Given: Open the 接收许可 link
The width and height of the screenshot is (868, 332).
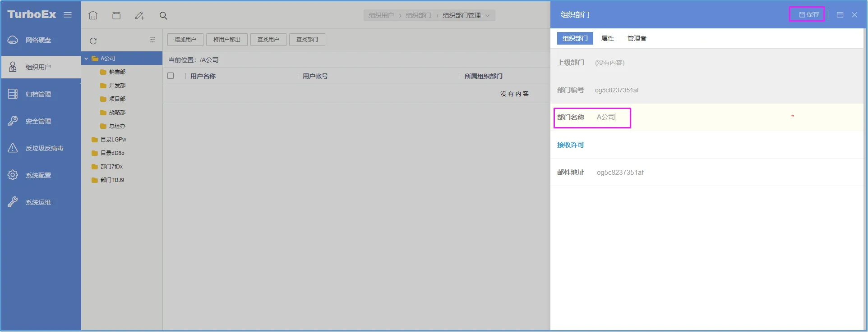Looking at the screenshot, I should (x=571, y=145).
